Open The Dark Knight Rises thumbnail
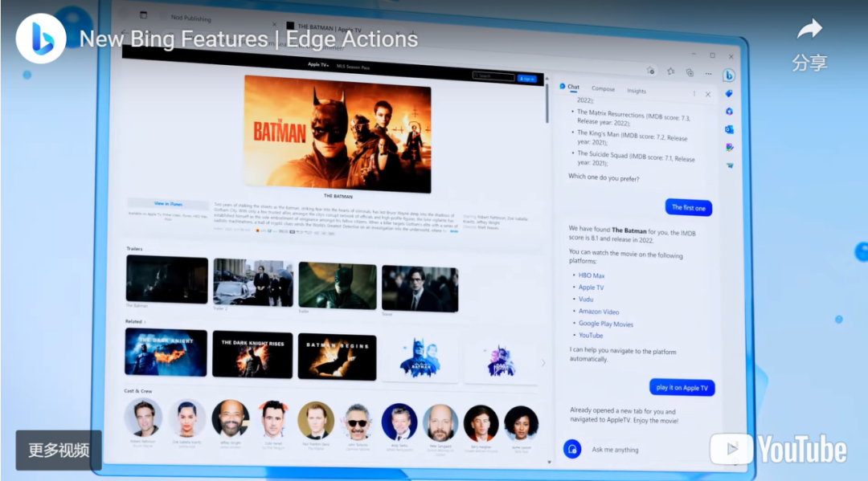Image resolution: width=868 pixels, height=481 pixels. (252, 354)
